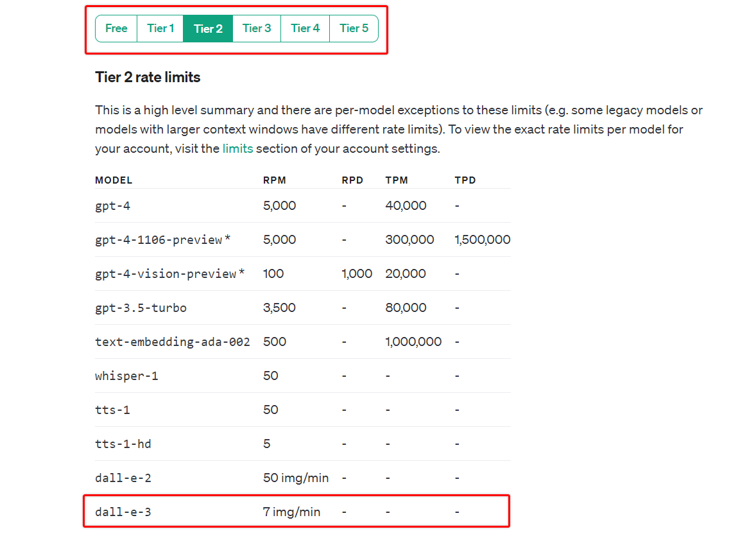Click the TPD column header

click(x=465, y=180)
